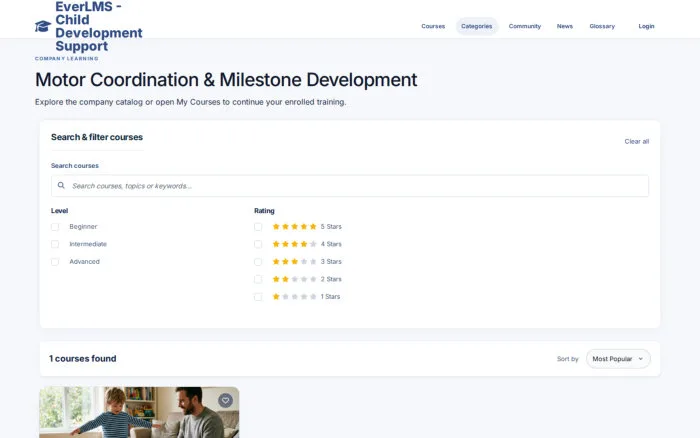The width and height of the screenshot is (700, 438).
Task: Open the Community page
Action: tap(525, 26)
